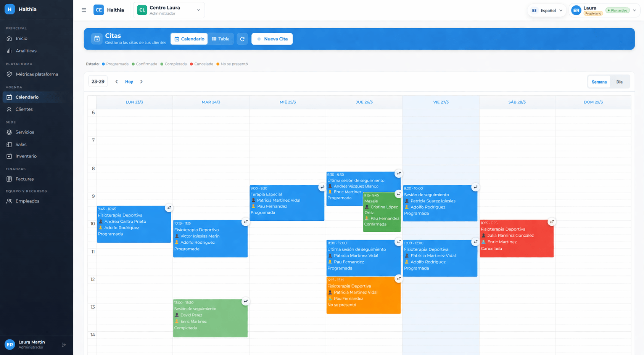Screen dimensions: 644x355
Task: Expand the Español language dropdown
Action: click(x=546, y=10)
